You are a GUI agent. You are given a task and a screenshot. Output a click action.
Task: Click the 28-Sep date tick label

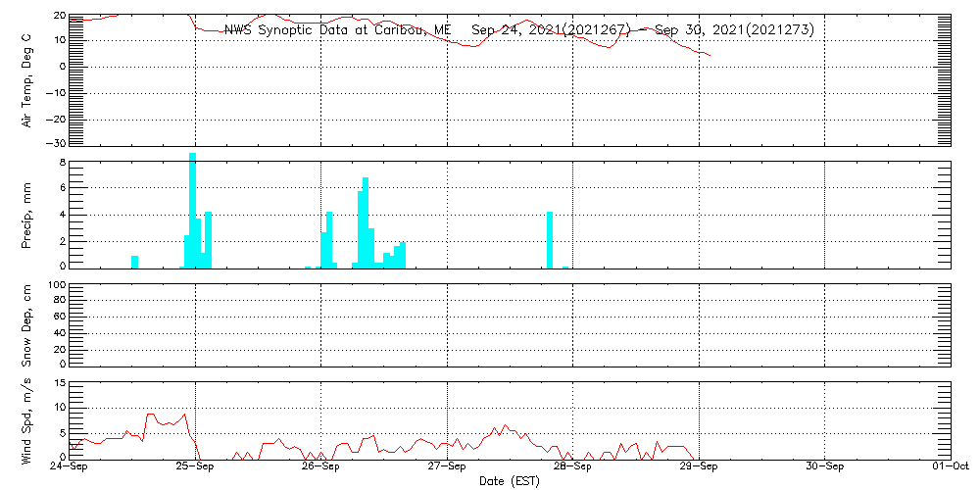pyautogui.click(x=573, y=467)
